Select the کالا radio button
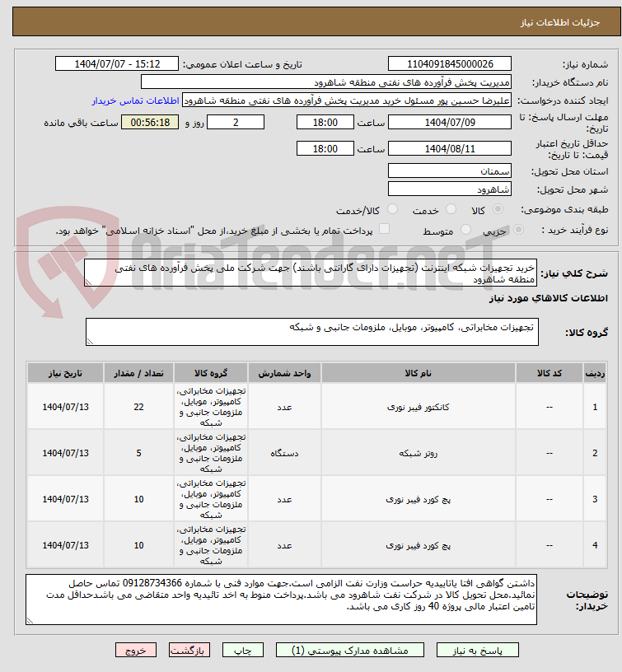The height and width of the screenshot is (672, 622). tap(498, 209)
